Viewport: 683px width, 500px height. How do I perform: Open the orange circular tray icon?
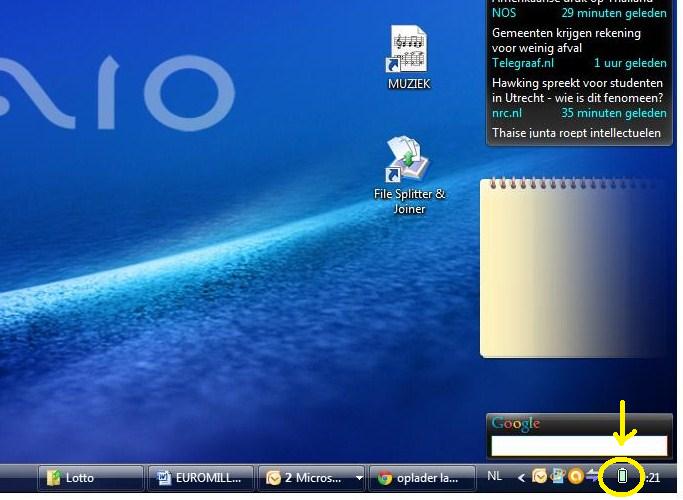point(575,476)
